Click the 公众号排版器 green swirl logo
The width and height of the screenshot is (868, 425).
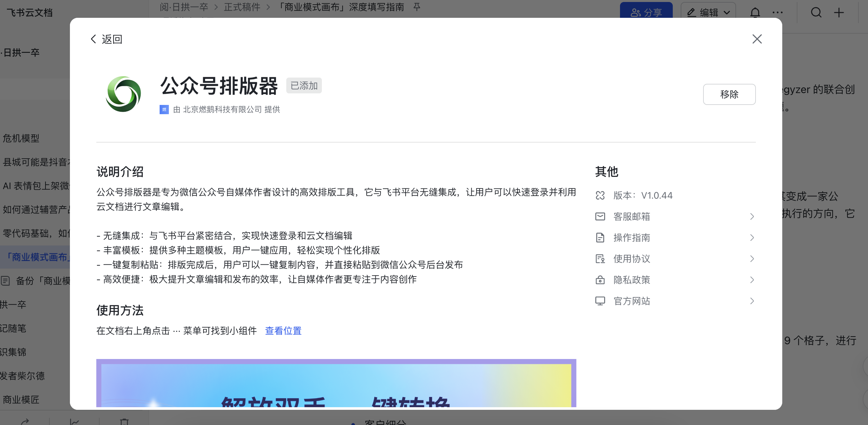click(123, 94)
